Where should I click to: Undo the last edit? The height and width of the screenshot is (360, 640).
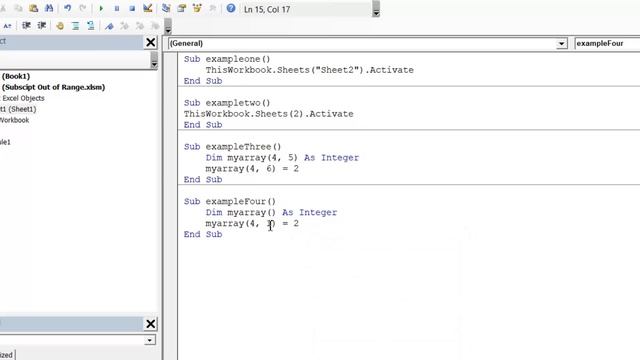pyautogui.click(x=67, y=9)
